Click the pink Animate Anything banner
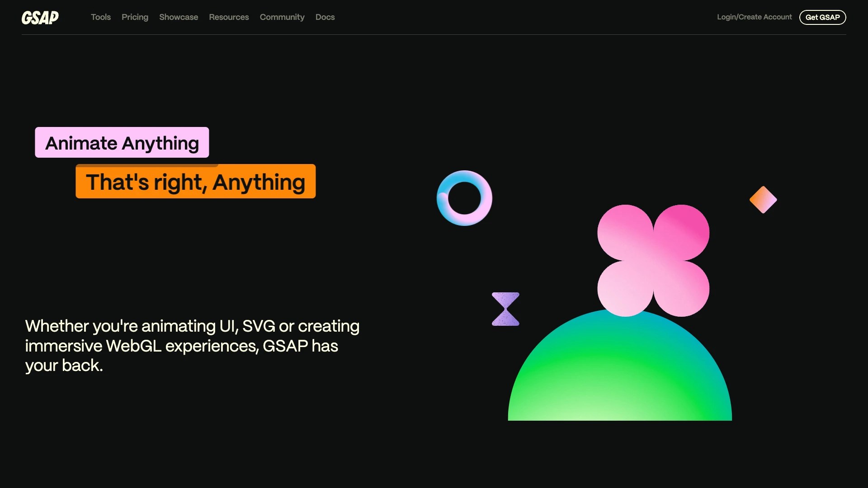The width and height of the screenshot is (868, 488). tap(122, 143)
